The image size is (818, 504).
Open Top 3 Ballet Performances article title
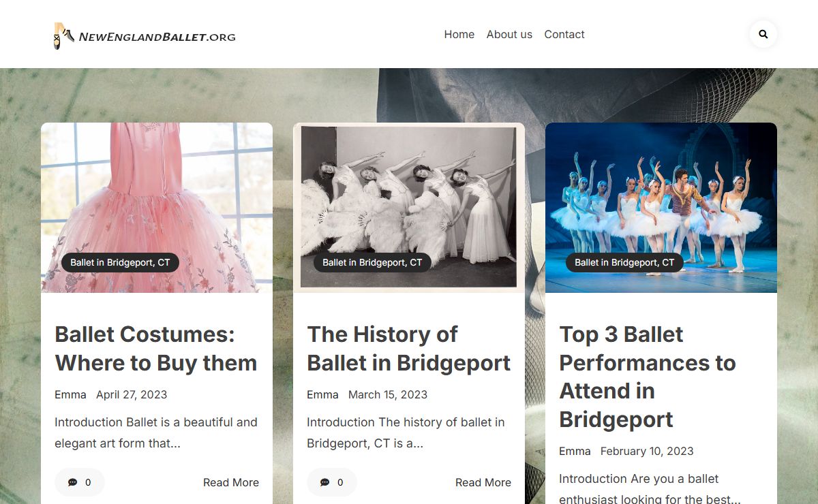648,377
